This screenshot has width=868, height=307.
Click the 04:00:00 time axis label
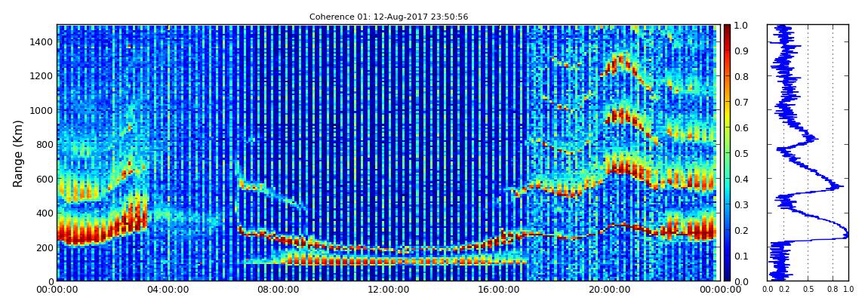167,290
